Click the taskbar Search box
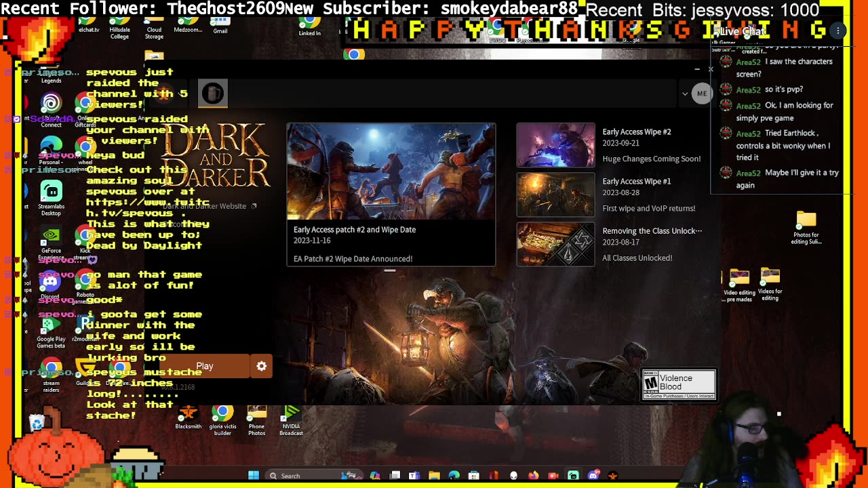 tap(315, 476)
